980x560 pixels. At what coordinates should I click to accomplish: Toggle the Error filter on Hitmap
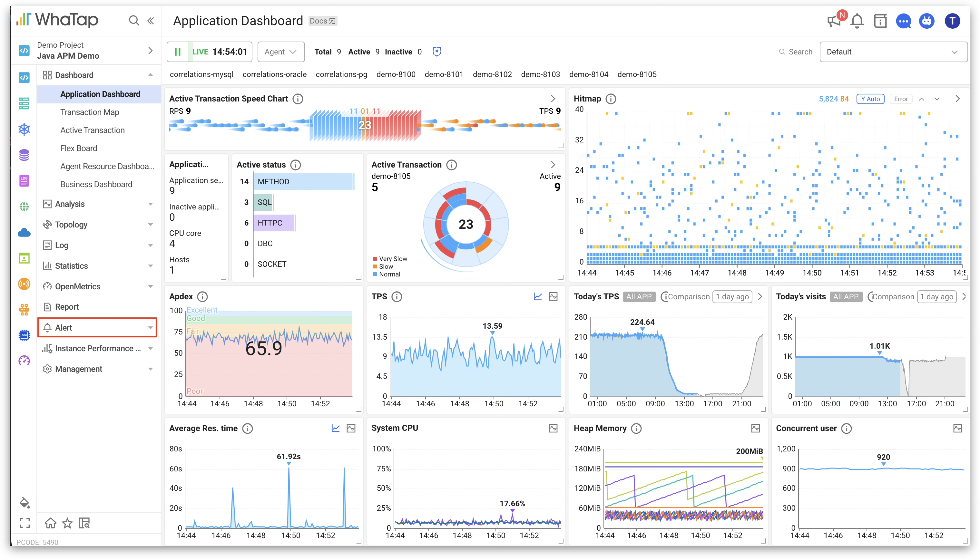tap(900, 99)
